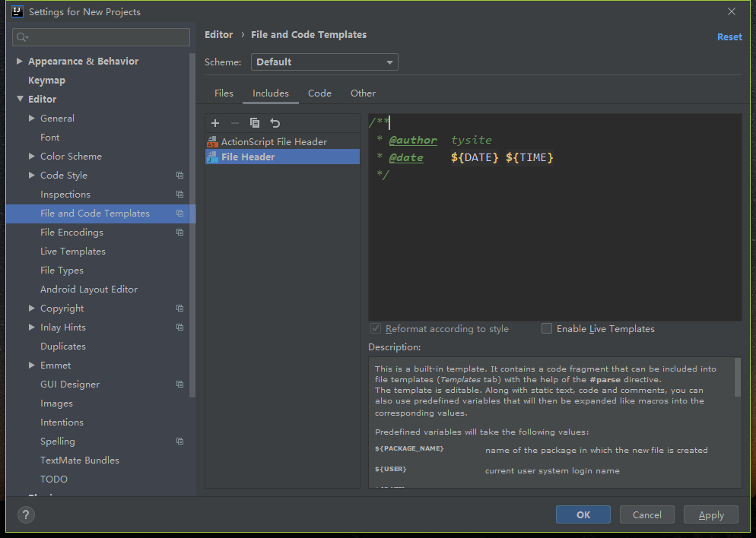
Task: Click the remove template minus icon
Action: pos(235,123)
